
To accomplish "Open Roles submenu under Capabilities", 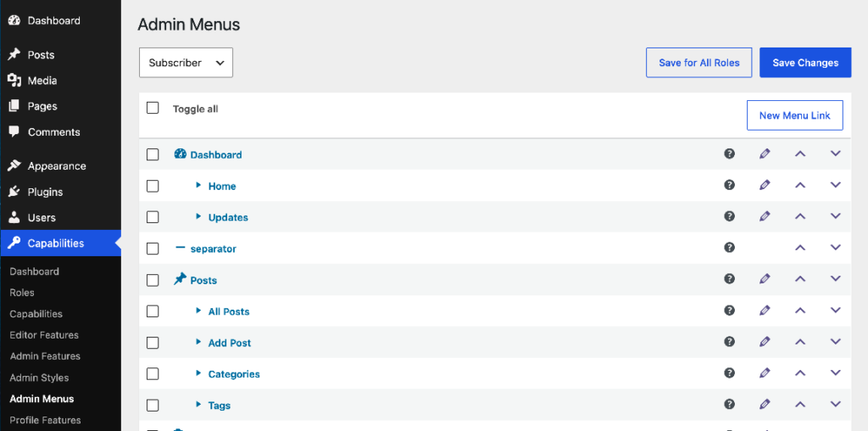I will (x=22, y=293).
